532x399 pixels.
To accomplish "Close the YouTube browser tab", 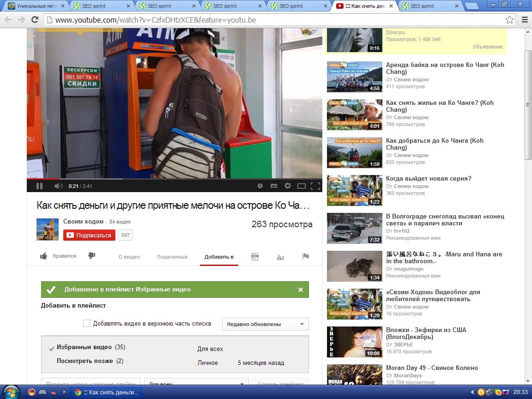I will [391, 6].
